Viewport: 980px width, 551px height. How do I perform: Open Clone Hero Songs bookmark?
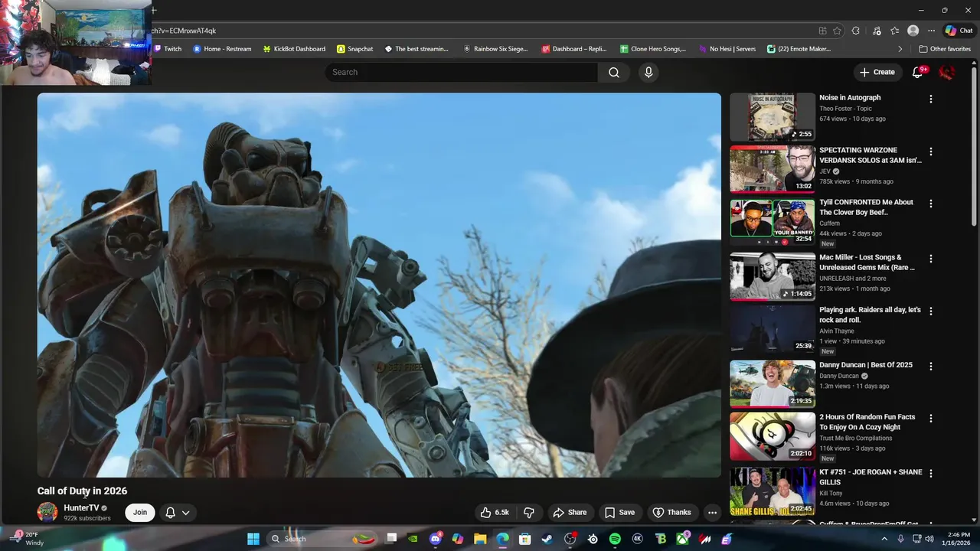(x=653, y=49)
